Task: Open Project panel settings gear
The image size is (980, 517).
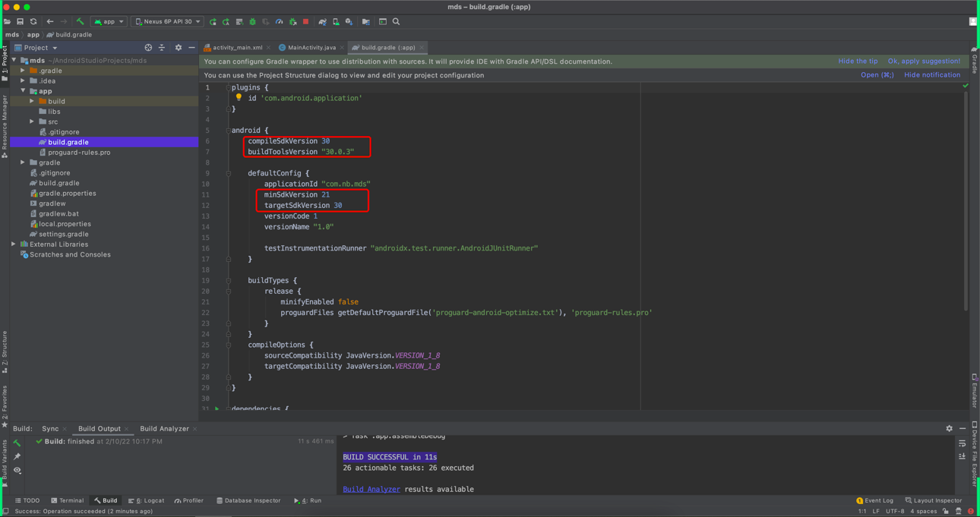Action: (x=179, y=48)
